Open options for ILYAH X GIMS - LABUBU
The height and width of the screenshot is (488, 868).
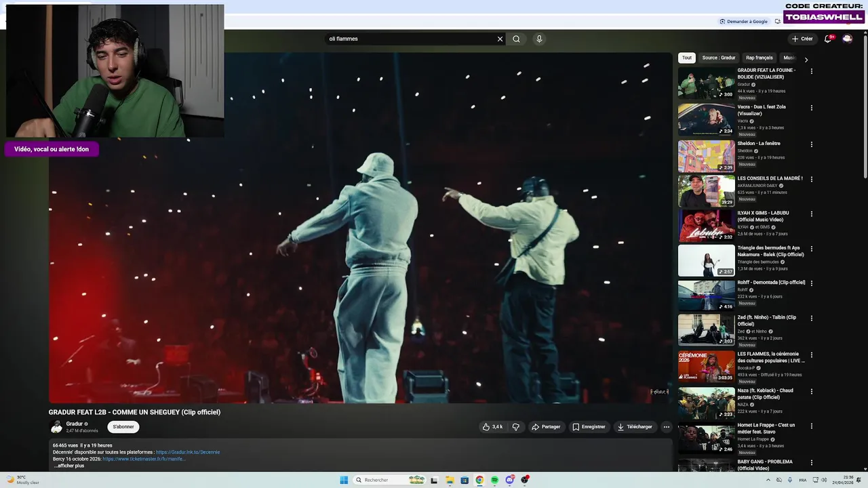[x=811, y=214]
